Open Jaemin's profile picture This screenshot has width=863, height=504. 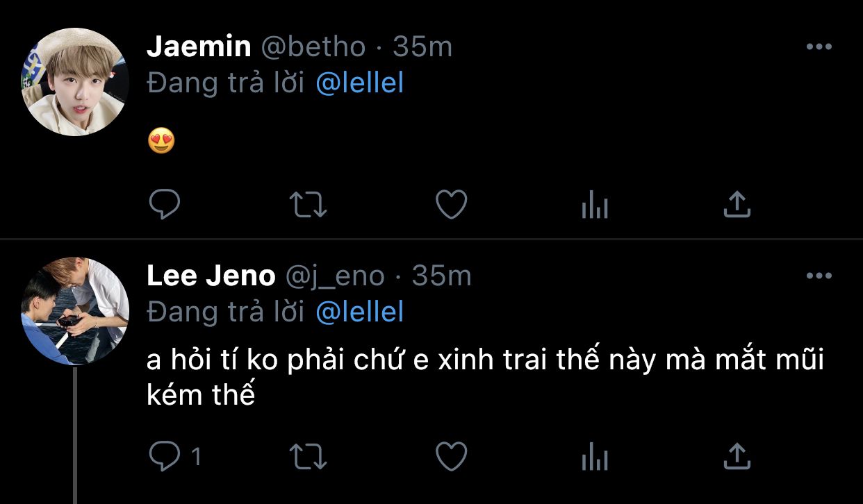click(75, 82)
